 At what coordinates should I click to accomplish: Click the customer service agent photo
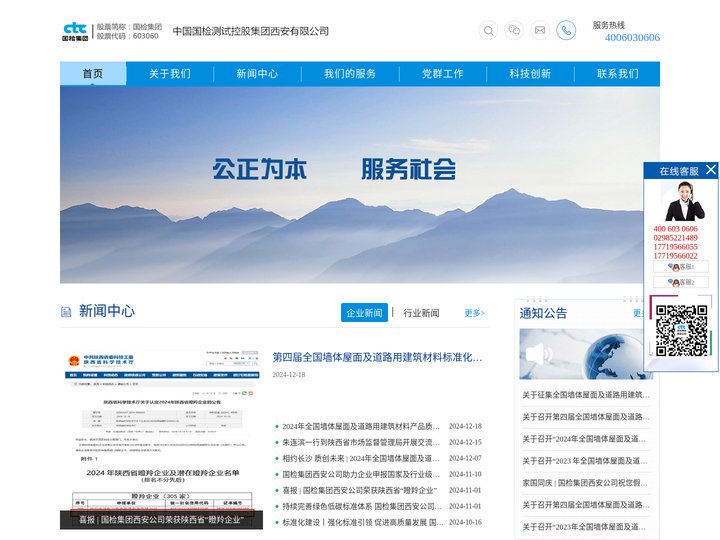pos(685,201)
